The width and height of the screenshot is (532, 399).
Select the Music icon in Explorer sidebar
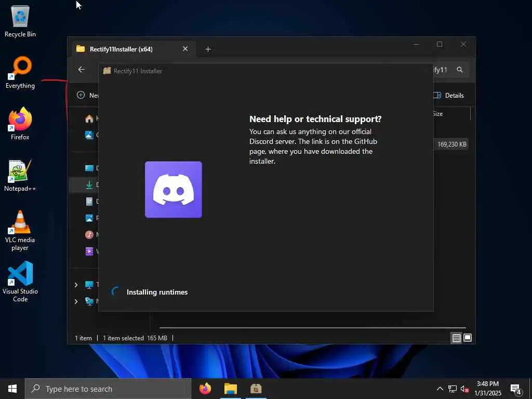pyautogui.click(x=89, y=234)
